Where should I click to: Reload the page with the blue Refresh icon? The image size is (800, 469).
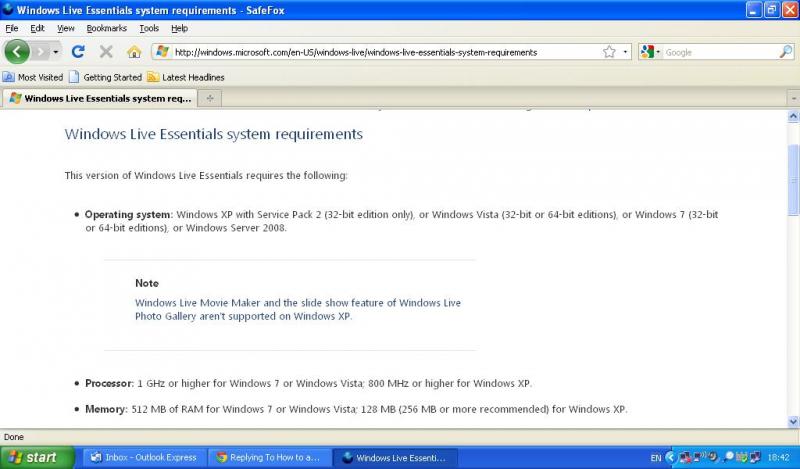click(78, 52)
